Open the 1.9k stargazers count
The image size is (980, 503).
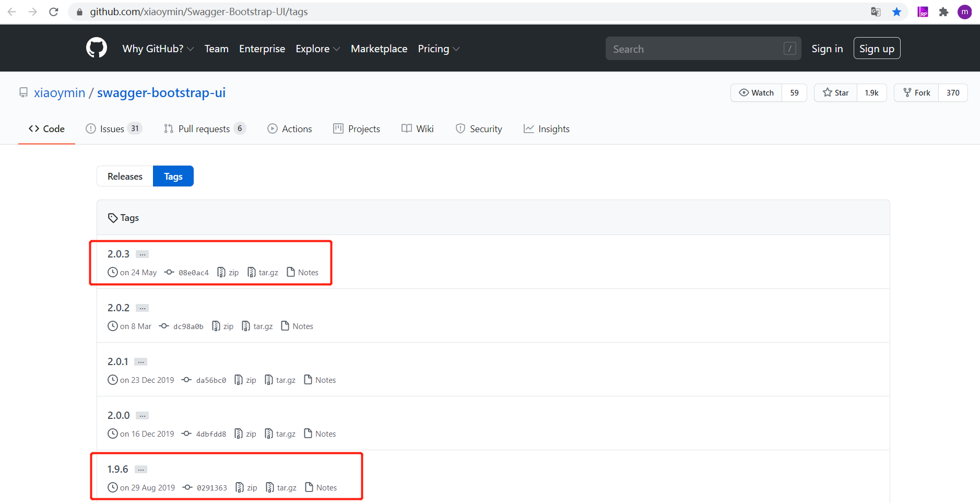(871, 92)
